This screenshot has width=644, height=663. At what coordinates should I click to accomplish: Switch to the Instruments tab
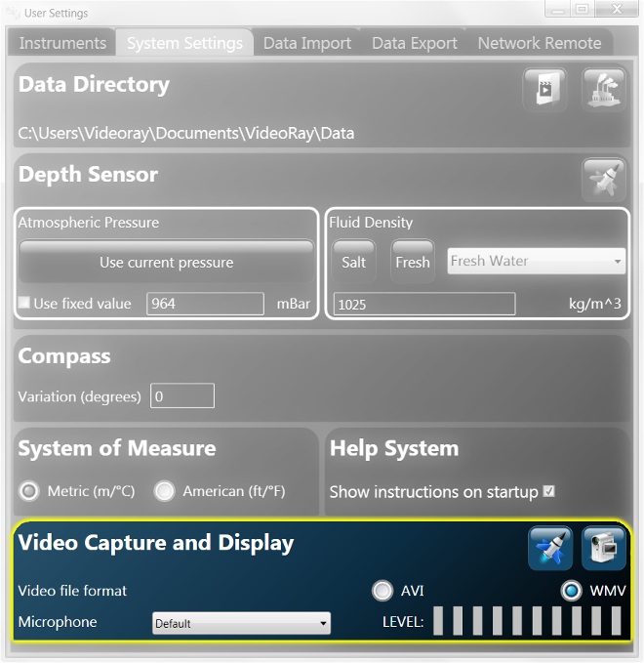click(62, 43)
